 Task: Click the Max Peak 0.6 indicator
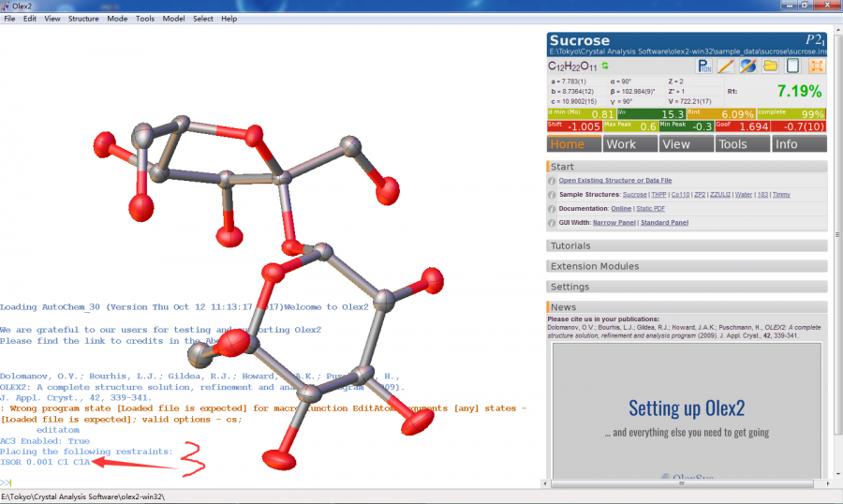[630, 126]
